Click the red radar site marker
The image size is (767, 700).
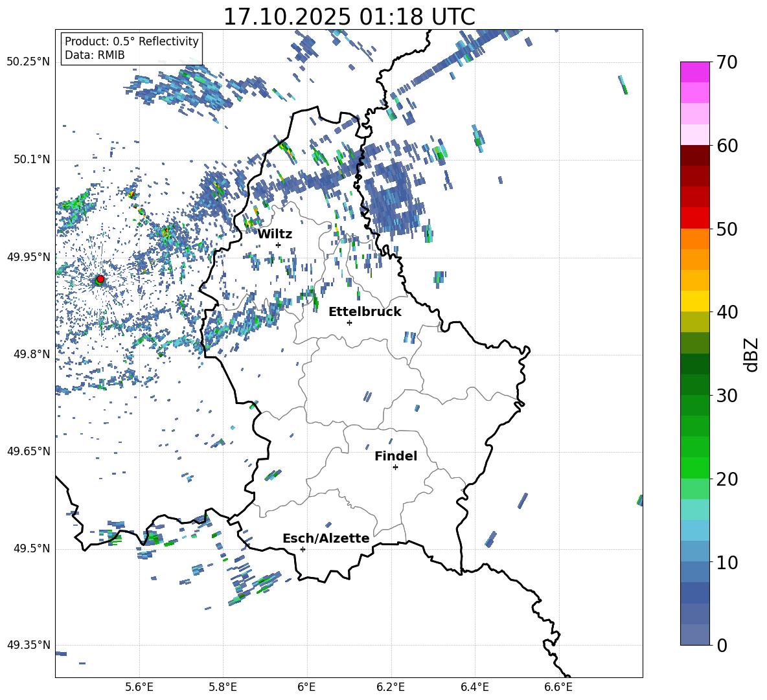(100, 279)
